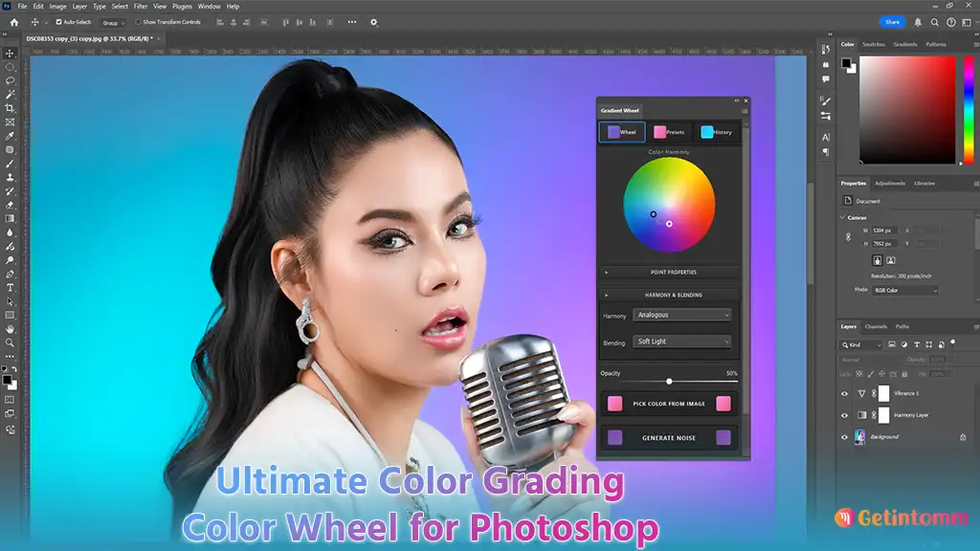Viewport: 980px width, 551px height.
Task: Select the Clone Stamp tool
Action: [x=10, y=177]
